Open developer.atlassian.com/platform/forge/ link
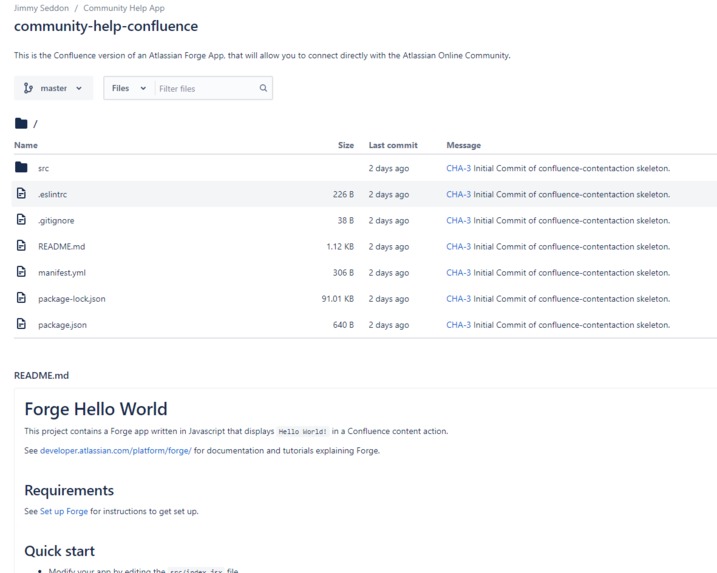 116,450
